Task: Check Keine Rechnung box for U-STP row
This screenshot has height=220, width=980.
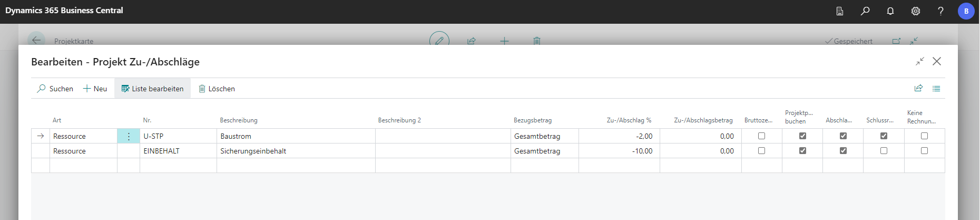Action: coord(924,136)
